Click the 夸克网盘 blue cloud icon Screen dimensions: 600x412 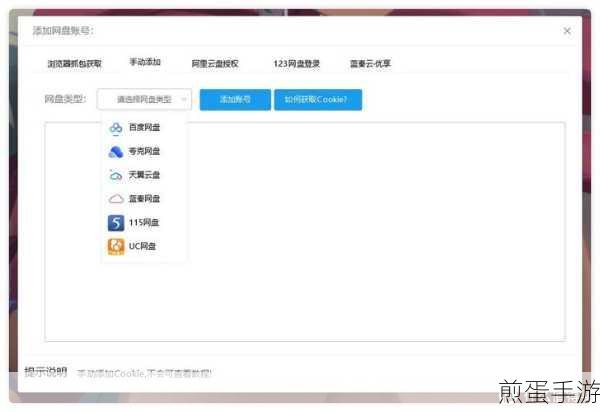[x=116, y=152]
